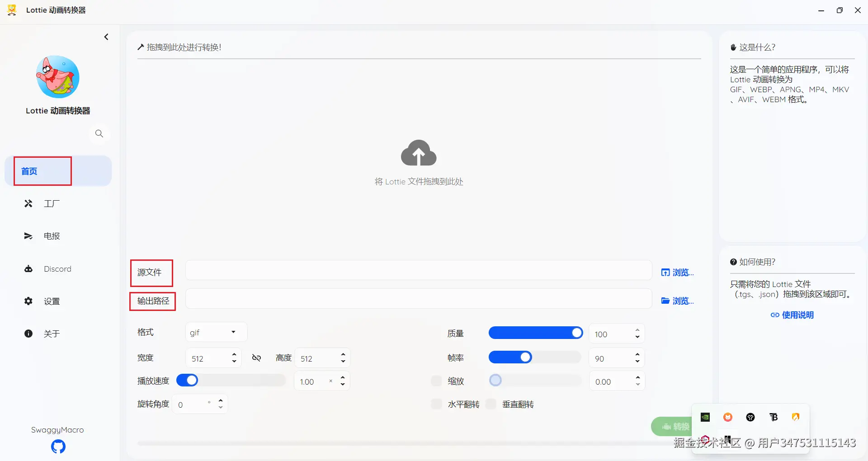Image resolution: width=868 pixels, height=461 pixels.
Task: Click inside the 输出路径 input field
Action: click(x=419, y=299)
